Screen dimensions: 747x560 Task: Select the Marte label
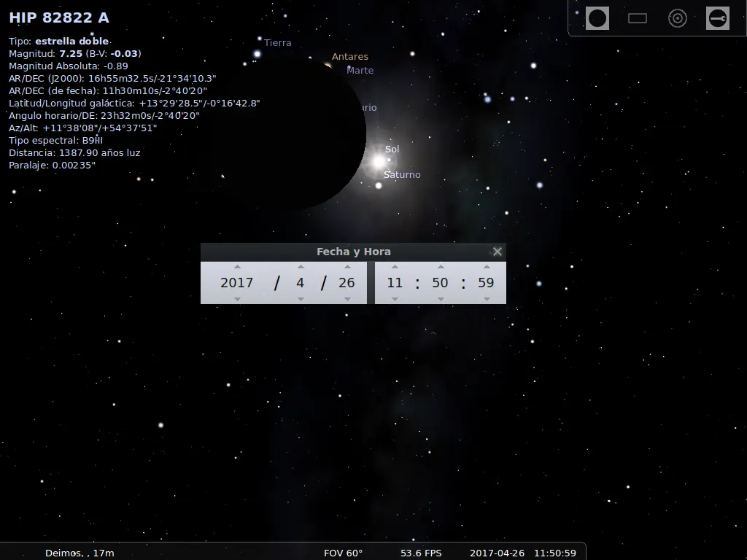360,71
